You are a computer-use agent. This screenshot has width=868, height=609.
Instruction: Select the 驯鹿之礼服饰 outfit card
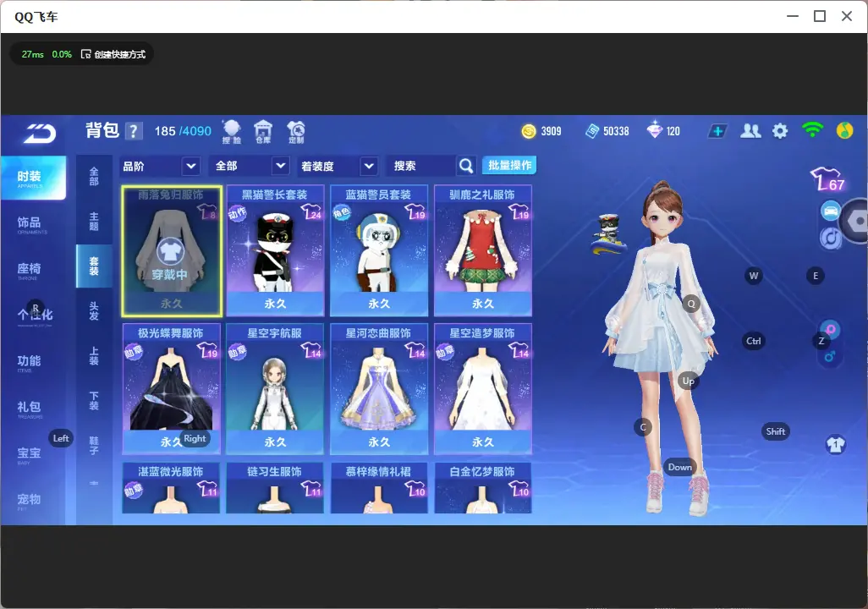point(483,251)
